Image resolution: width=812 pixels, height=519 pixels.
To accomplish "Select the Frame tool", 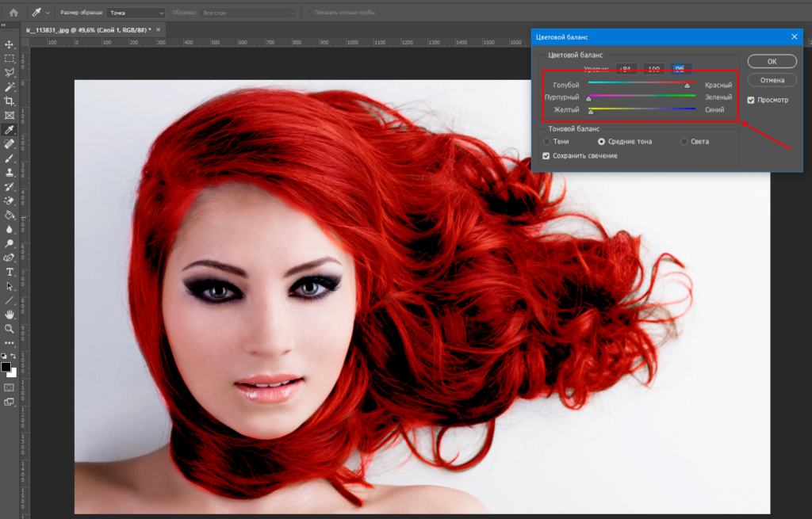I will (x=10, y=116).
